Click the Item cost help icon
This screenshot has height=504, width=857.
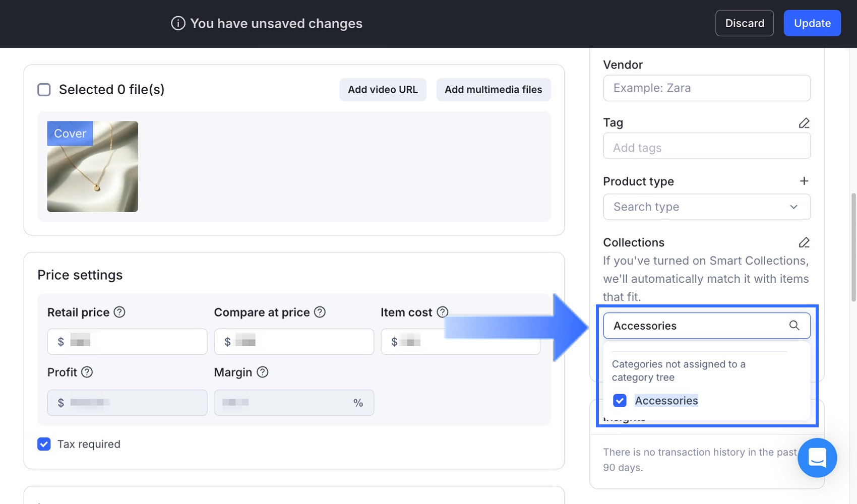[442, 312]
